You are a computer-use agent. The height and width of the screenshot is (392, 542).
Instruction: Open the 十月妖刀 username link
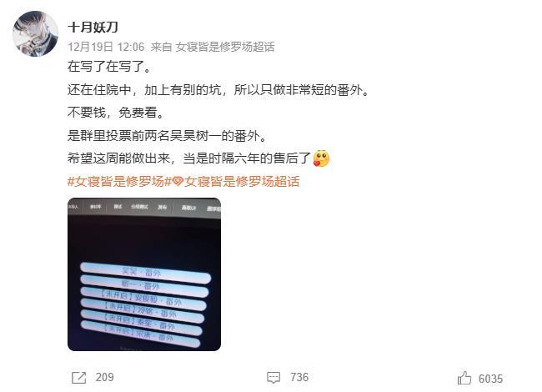click(x=93, y=27)
